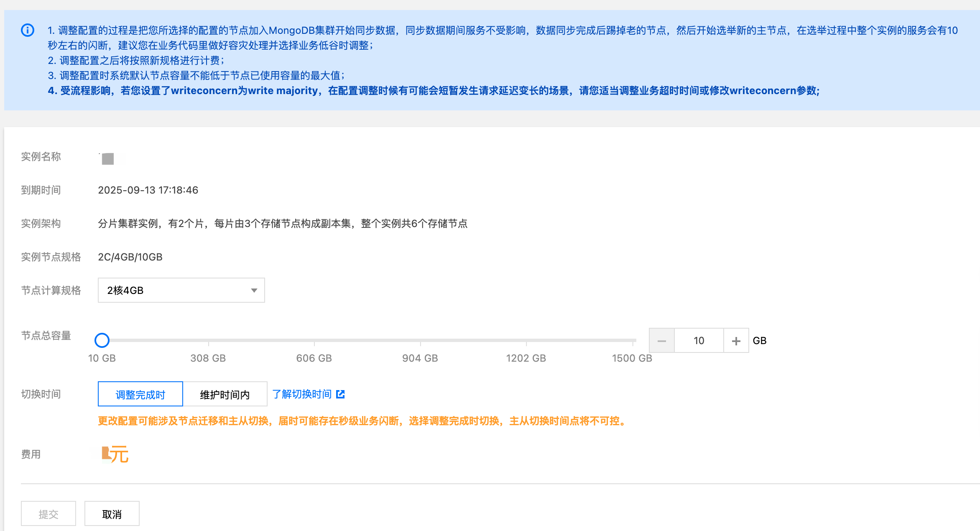Open the 了解切换时间 link
This screenshot has width=980, height=531.
302,394
